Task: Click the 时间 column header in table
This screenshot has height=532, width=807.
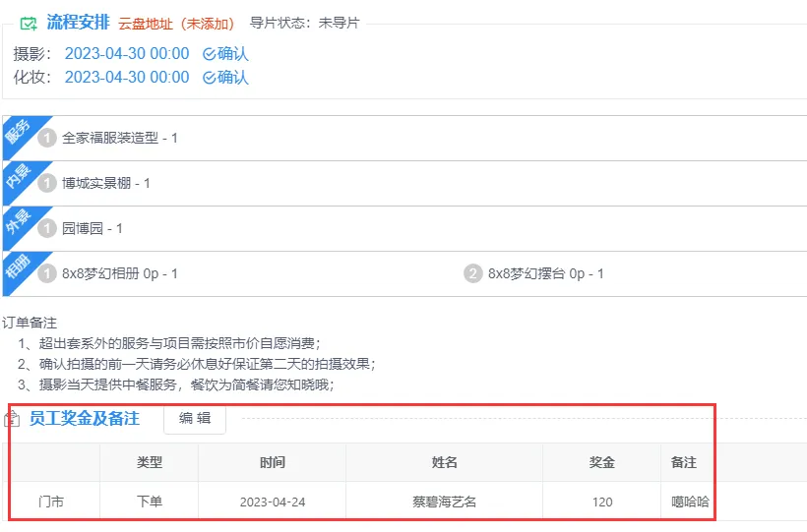Action: [273, 462]
